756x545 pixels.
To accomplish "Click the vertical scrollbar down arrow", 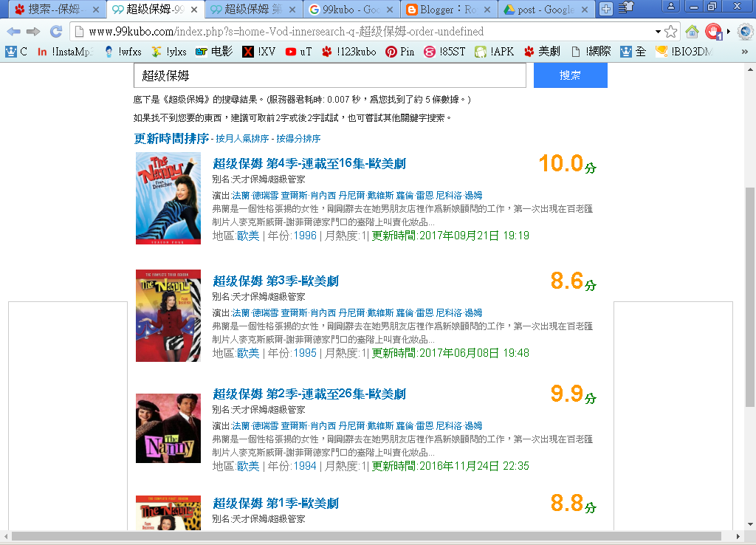I will tap(750, 525).
